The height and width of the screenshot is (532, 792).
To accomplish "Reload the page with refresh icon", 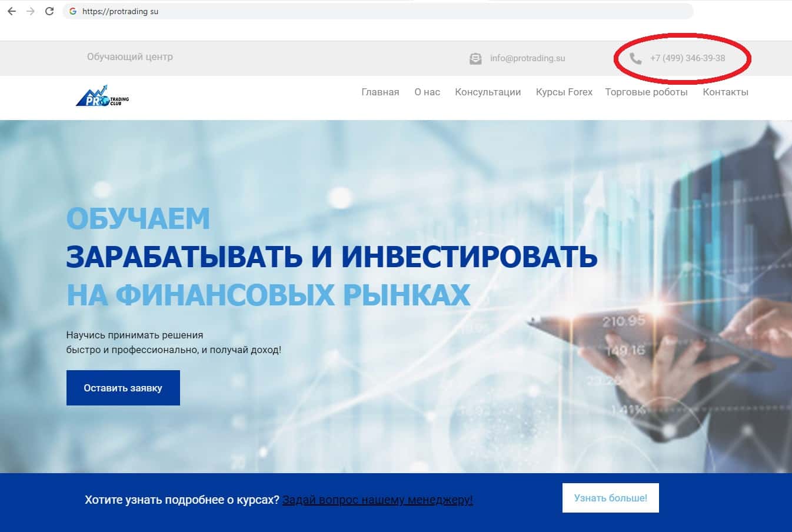I will [x=49, y=11].
